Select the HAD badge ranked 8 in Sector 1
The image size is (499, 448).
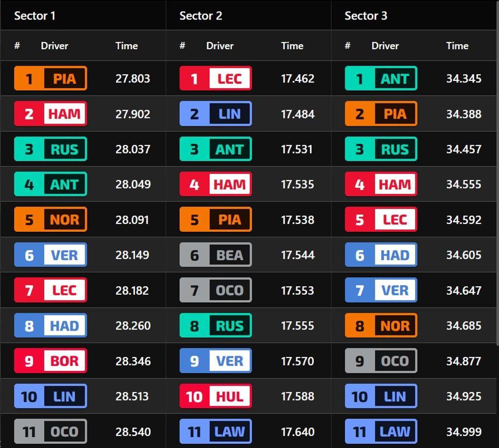tap(51, 325)
